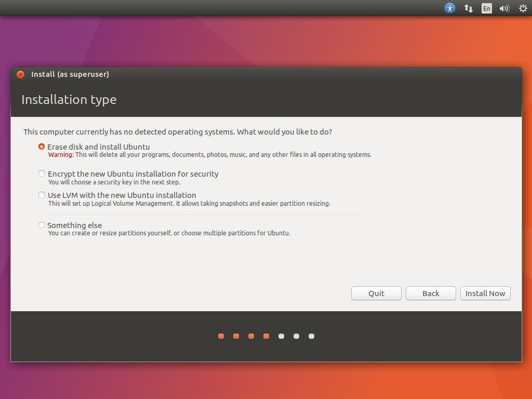Click the red Warning text line
The height and width of the screenshot is (399, 532).
pos(210,155)
